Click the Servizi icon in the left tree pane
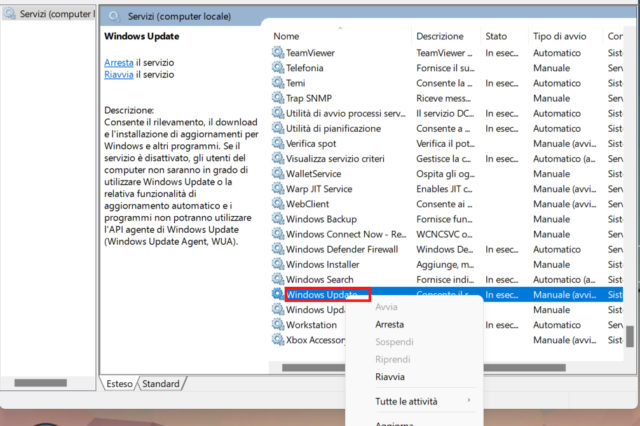 click(x=9, y=13)
